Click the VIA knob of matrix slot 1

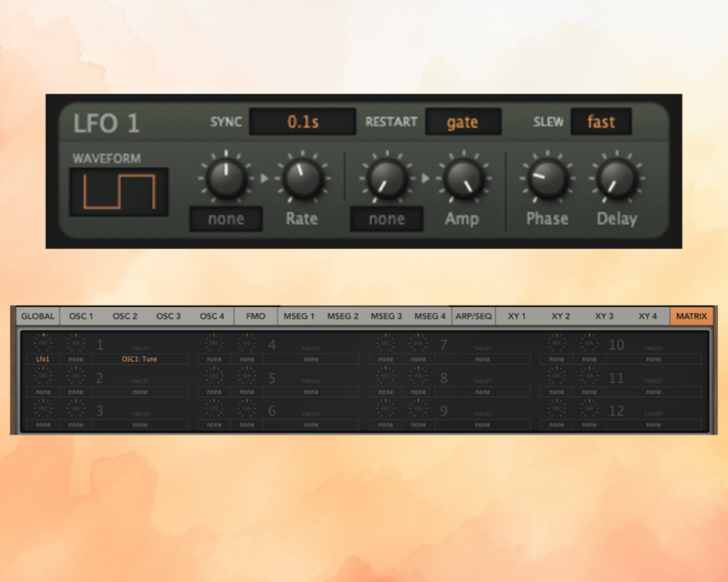coord(76,343)
